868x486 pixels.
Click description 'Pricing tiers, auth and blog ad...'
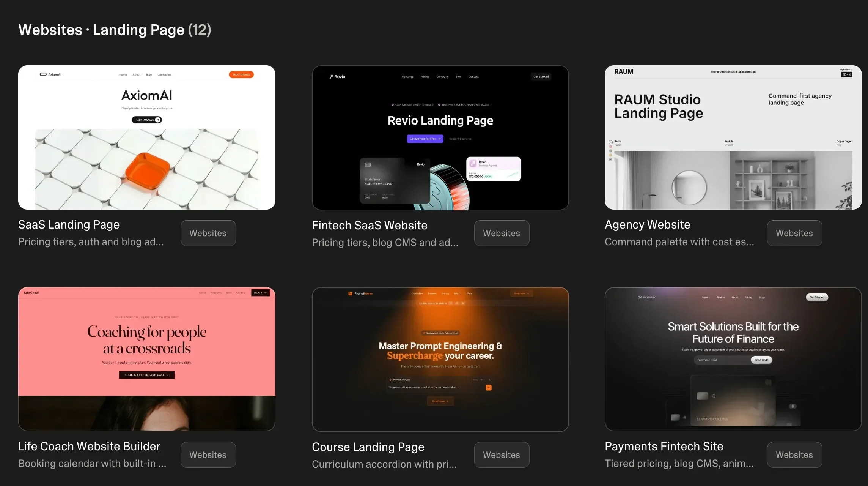click(x=91, y=242)
